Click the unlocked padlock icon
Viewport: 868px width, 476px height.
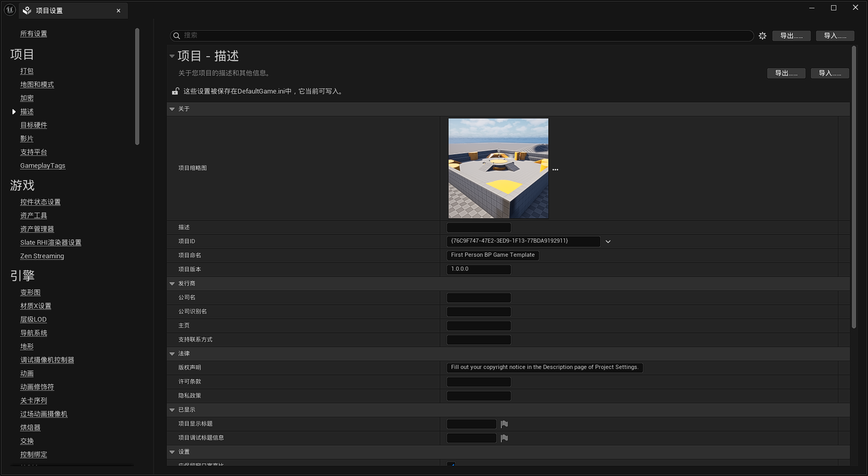coord(176,91)
